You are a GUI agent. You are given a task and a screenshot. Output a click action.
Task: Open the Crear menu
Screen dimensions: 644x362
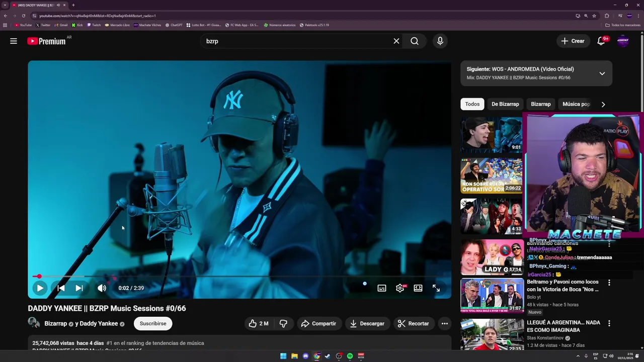point(573,41)
